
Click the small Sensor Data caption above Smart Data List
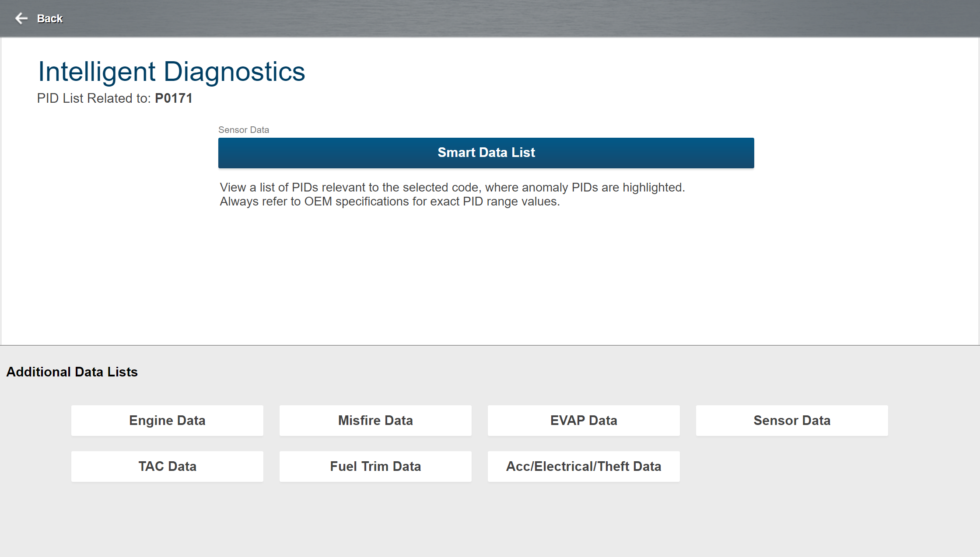click(244, 130)
